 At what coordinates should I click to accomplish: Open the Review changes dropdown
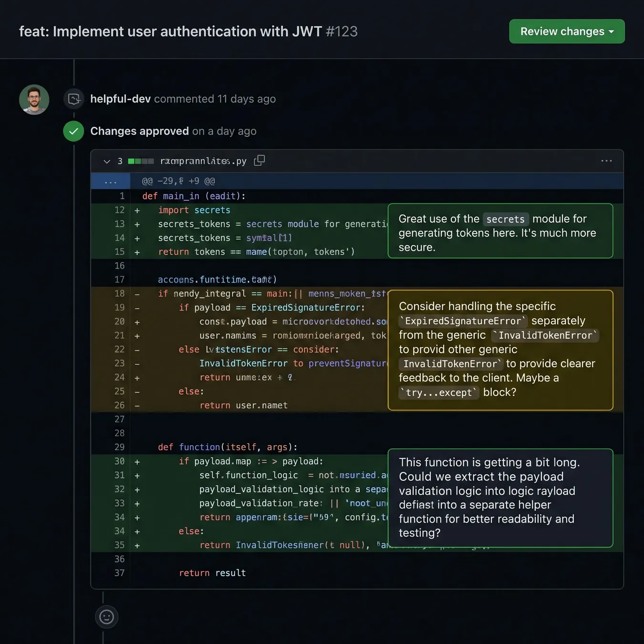click(567, 31)
